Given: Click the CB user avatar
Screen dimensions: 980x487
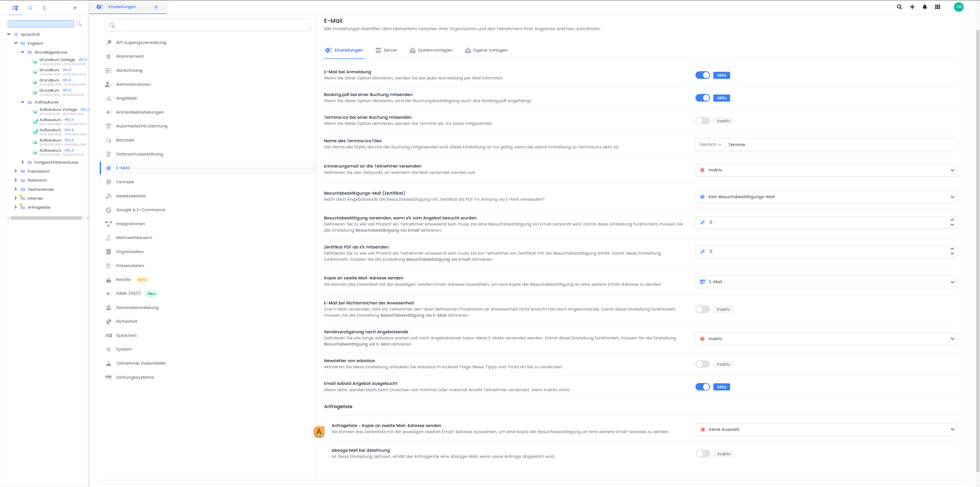Looking at the screenshot, I should (x=958, y=7).
